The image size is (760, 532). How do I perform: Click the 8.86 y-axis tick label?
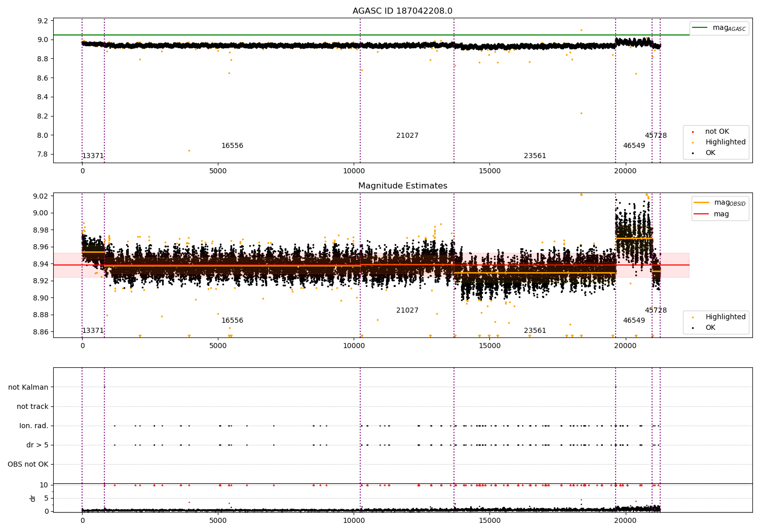[41, 332]
